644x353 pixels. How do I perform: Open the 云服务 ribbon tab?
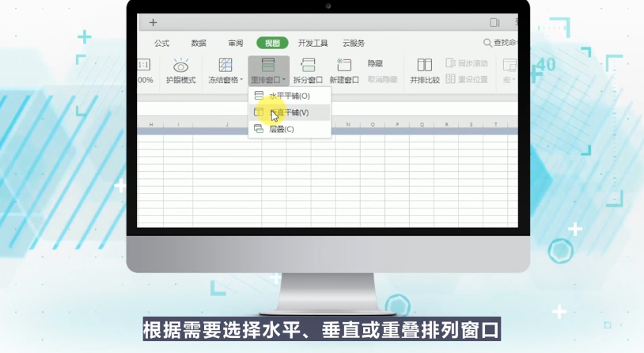point(354,44)
